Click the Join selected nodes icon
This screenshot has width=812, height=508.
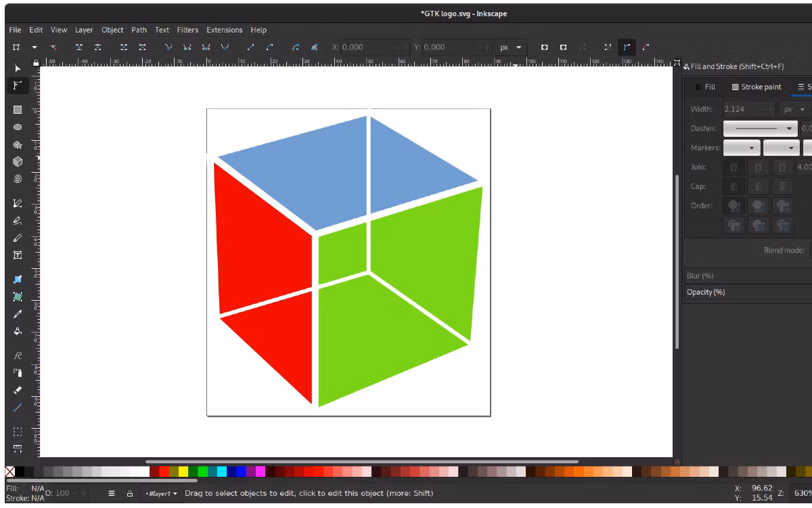(x=79, y=47)
